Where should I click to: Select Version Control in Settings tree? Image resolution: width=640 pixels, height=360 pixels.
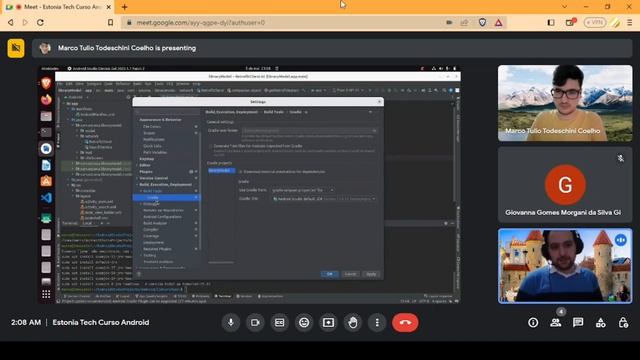coord(153,178)
